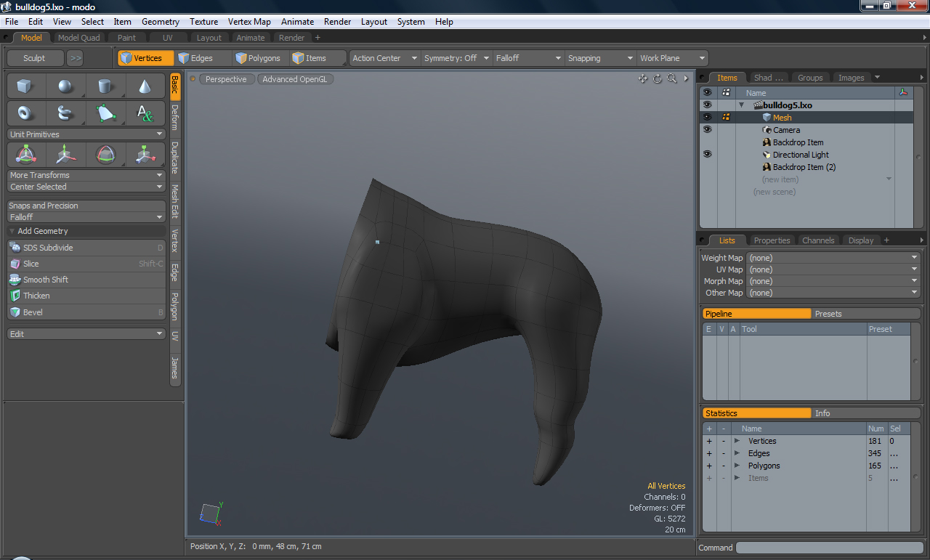Click the Presets button in pipeline
This screenshot has height=560, width=930.
click(865, 314)
